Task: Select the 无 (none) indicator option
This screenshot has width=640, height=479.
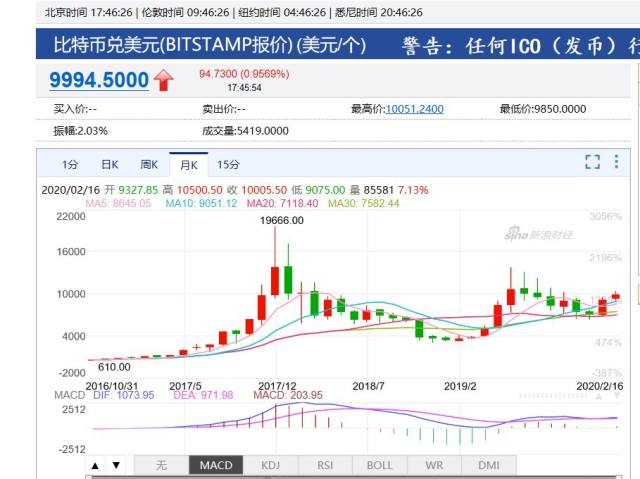Action: pyautogui.click(x=161, y=465)
